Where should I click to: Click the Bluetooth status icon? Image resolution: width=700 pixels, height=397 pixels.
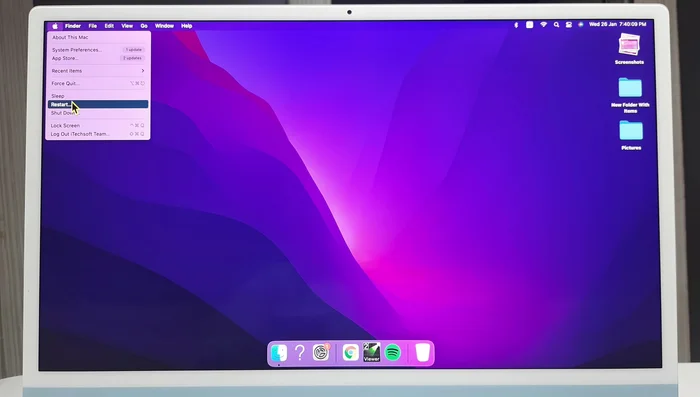516,25
